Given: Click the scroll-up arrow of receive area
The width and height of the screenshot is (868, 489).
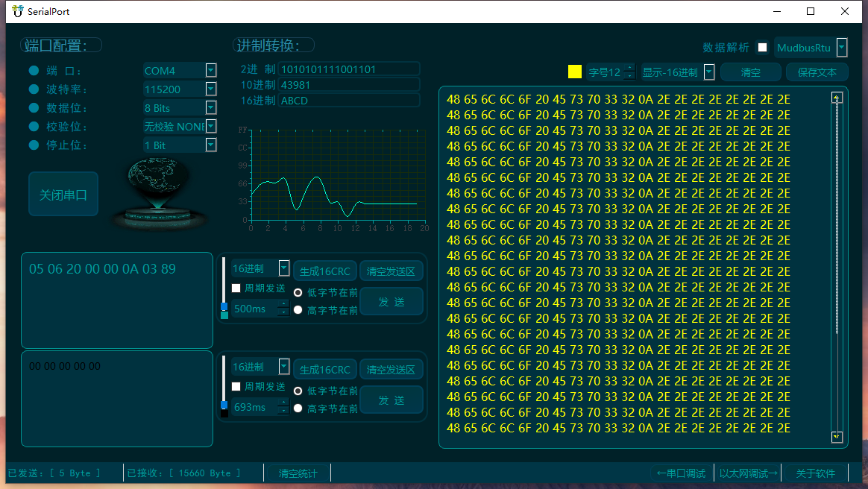Looking at the screenshot, I should 837,98.
